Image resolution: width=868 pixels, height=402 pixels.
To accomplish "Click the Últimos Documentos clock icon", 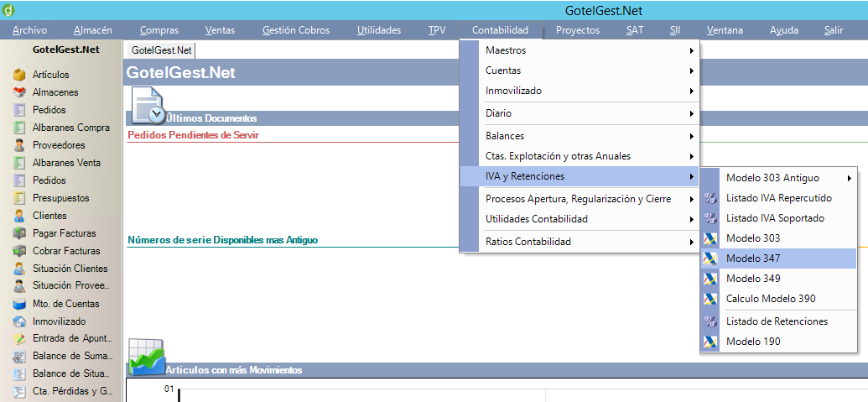I will click(x=148, y=107).
